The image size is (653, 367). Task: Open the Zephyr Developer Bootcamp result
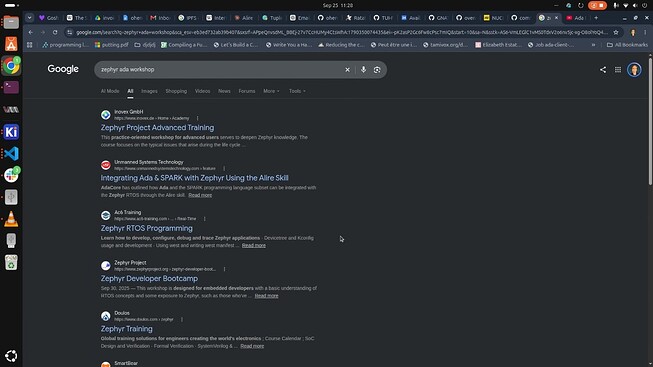coord(149,278)
